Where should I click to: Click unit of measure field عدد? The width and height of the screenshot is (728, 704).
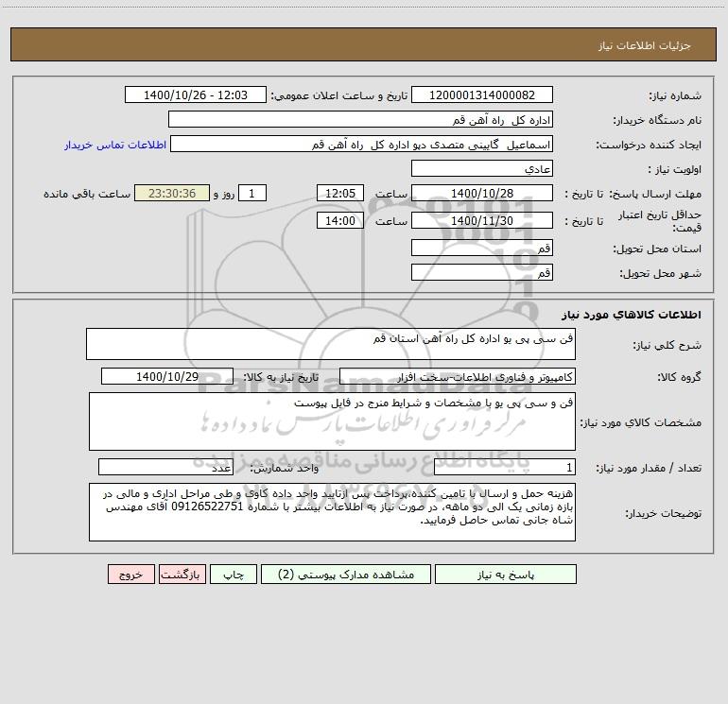(165, 467)
